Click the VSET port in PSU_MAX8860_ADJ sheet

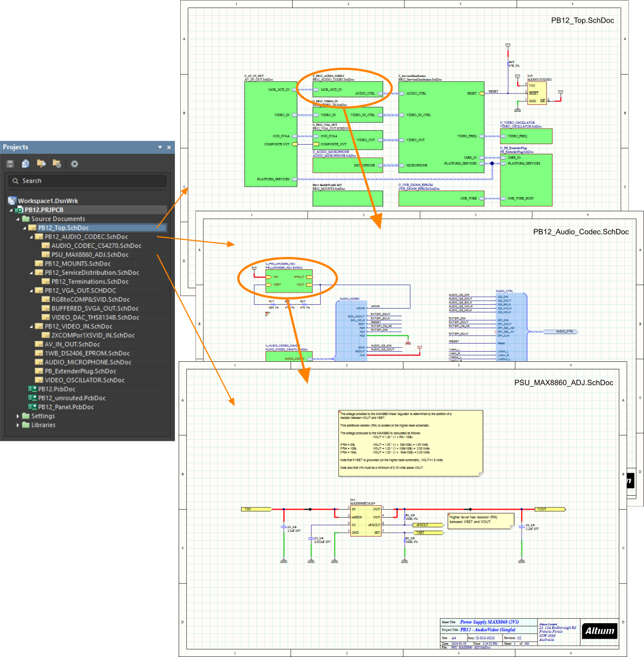pos(428,533)
